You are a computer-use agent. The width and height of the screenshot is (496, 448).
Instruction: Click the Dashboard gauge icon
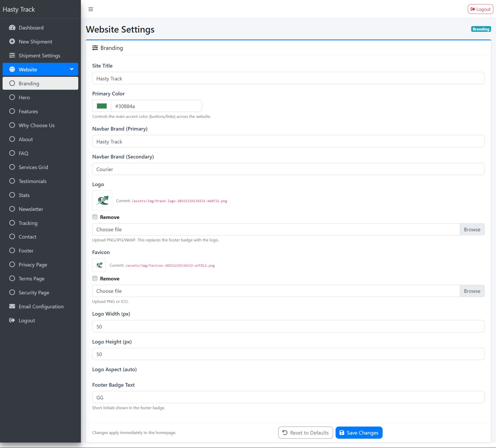click(12, 28)
